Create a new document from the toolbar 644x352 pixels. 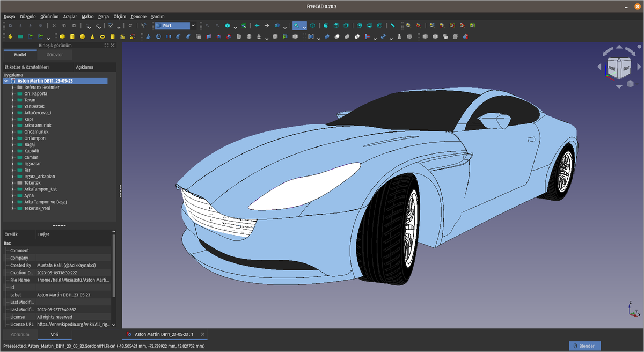(x=10, y=25)
